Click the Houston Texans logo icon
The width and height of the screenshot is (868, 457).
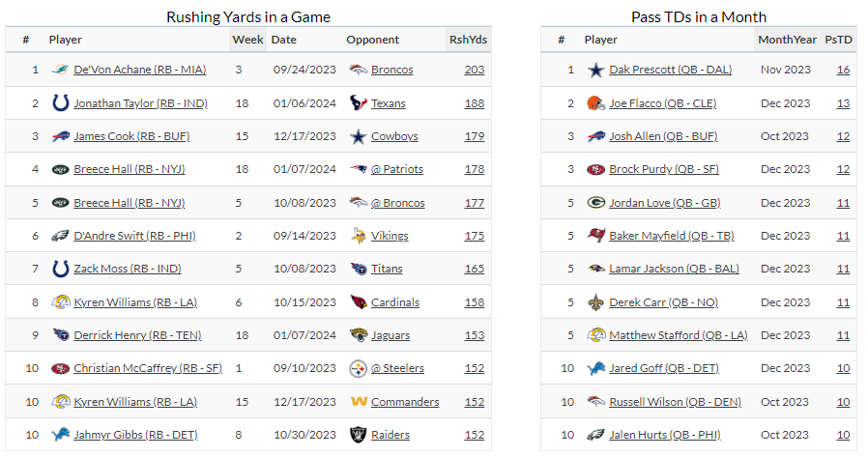358,103
